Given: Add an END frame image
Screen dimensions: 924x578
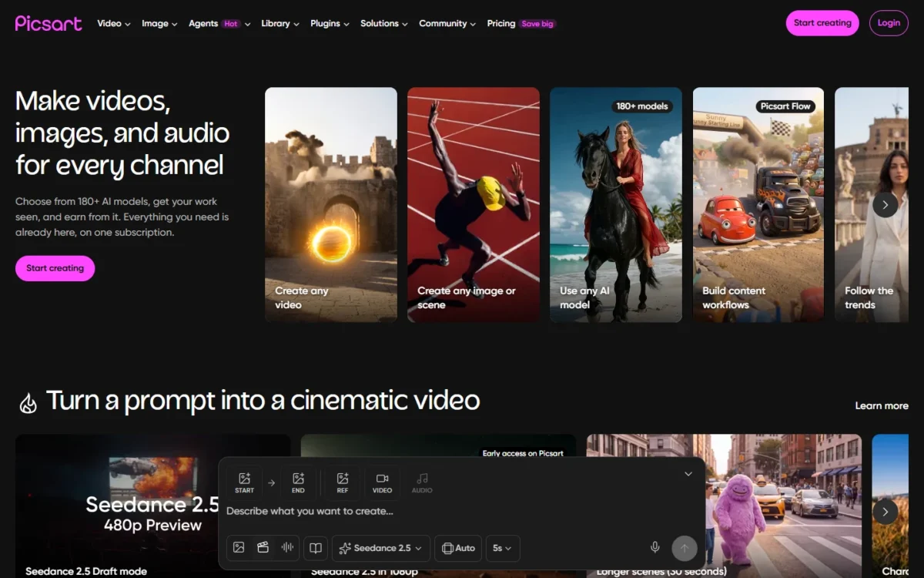Looking at the screenshot, I should click(x=298, y=482).
